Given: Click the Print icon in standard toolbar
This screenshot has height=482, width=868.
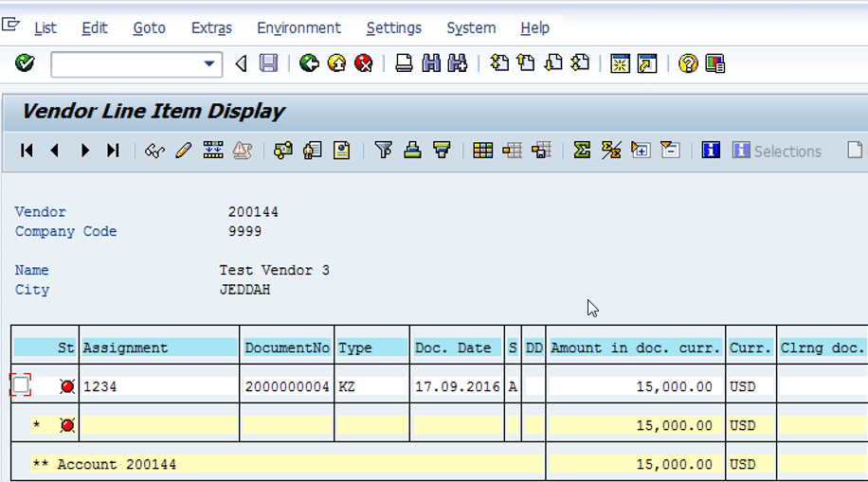Looking at the screenshot, I should [x=404, y=63].
